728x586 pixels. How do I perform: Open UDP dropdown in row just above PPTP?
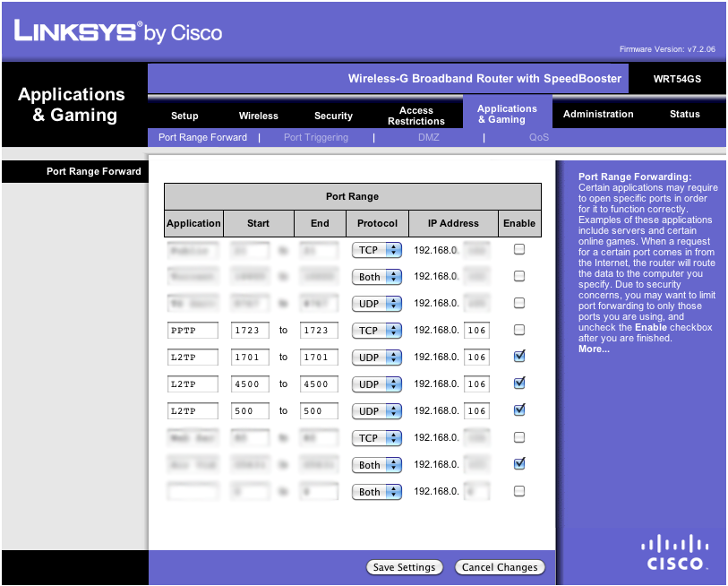pos(376,304)
